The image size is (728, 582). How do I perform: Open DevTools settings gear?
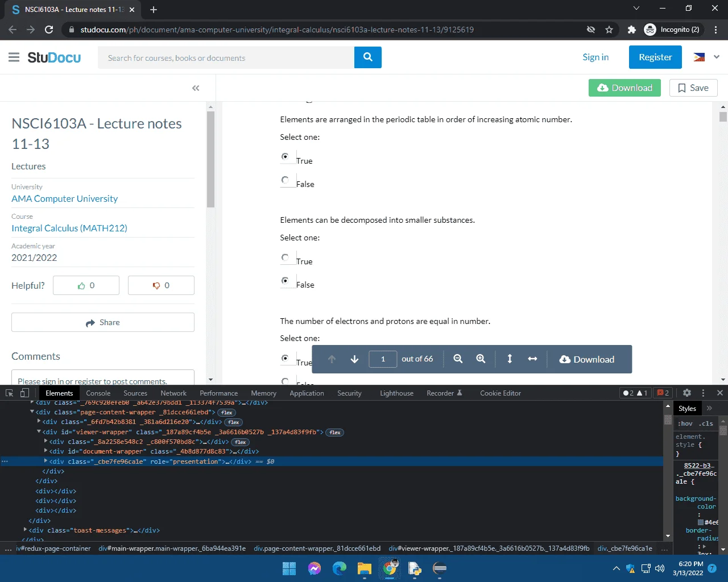point(687,393)
